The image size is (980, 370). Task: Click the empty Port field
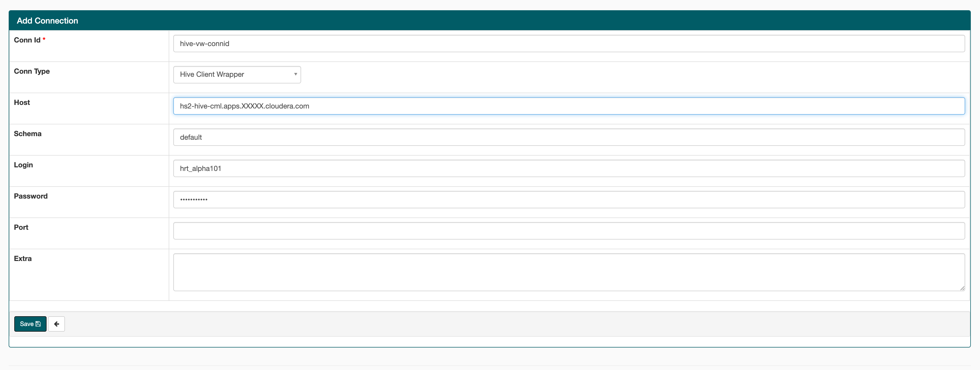pos(569,231)
